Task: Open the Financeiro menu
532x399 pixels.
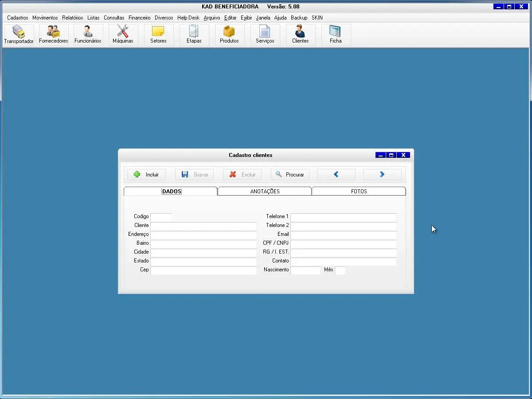Action: pos(140,18)
